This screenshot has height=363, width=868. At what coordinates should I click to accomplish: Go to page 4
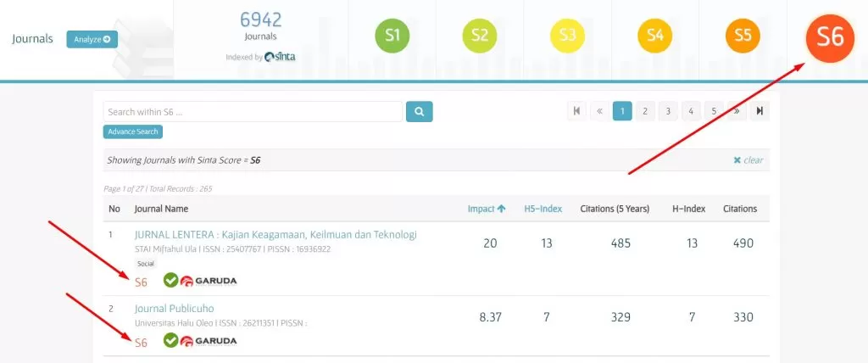[x=691, y=111]
